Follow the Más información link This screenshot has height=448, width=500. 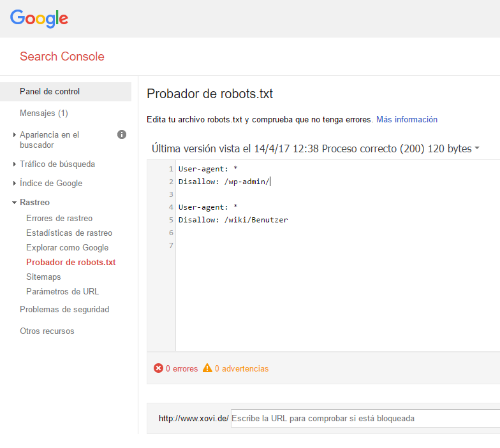click(407, 120)
